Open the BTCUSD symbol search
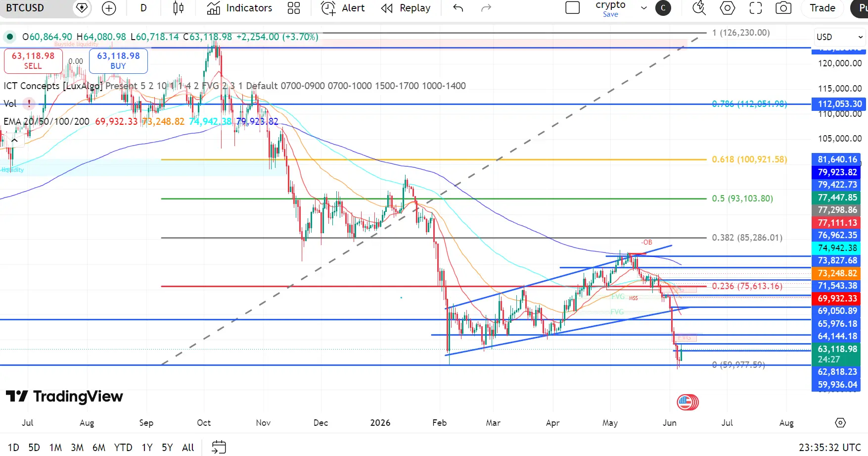 pyautogui.click(x=25, y=8)
